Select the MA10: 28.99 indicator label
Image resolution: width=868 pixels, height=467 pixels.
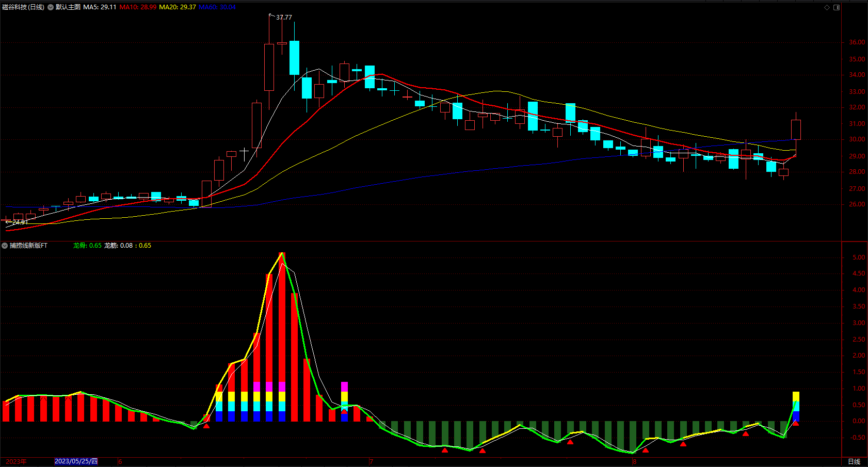[138, 7]
